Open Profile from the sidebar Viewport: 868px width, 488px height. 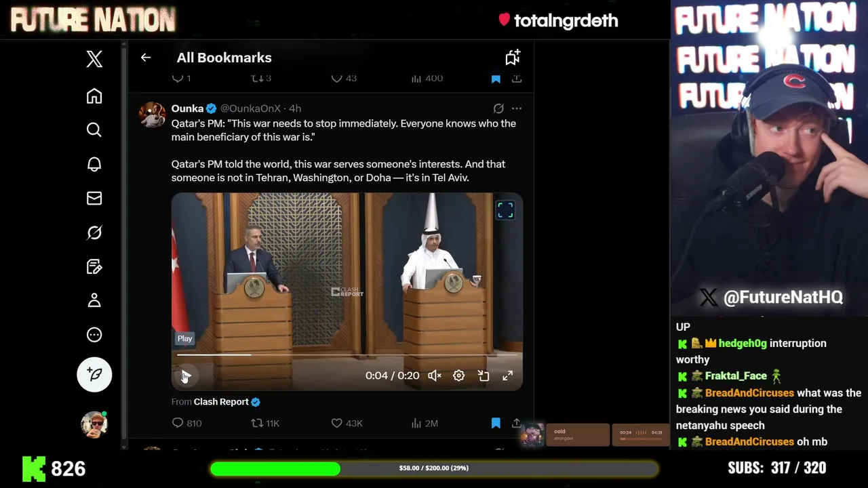click(94, 300)
